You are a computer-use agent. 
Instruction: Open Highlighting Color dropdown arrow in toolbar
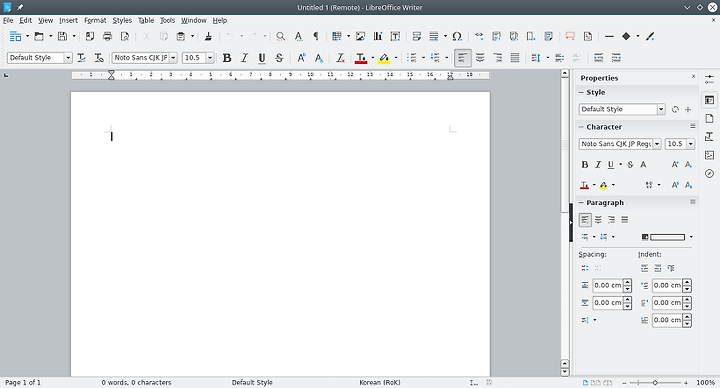click(396, 58)
